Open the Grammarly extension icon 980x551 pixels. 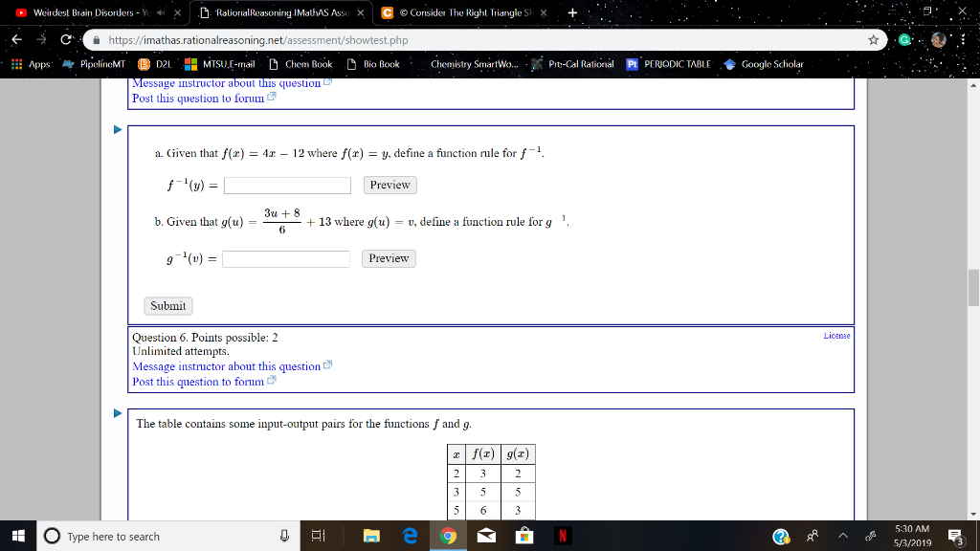coord(903,40)
